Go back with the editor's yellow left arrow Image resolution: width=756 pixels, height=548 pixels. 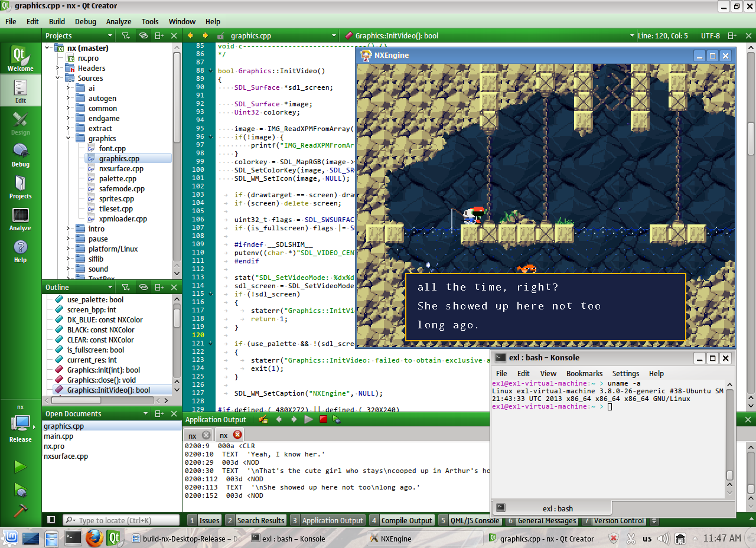pyautogui.click(x=191, y=35)
